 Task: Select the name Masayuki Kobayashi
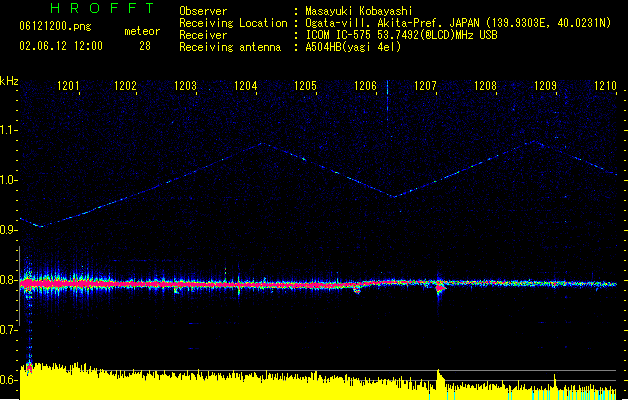[359, 11]
